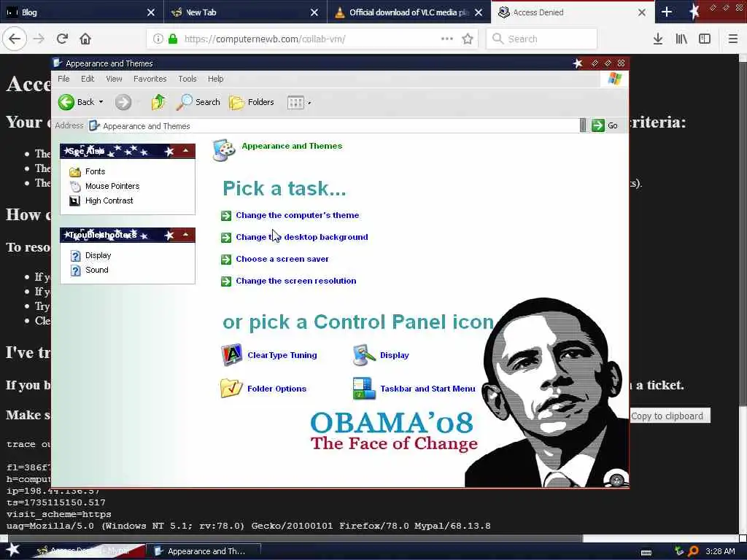
Task: Click the browser Back arrow button
Action: point(15,39)
